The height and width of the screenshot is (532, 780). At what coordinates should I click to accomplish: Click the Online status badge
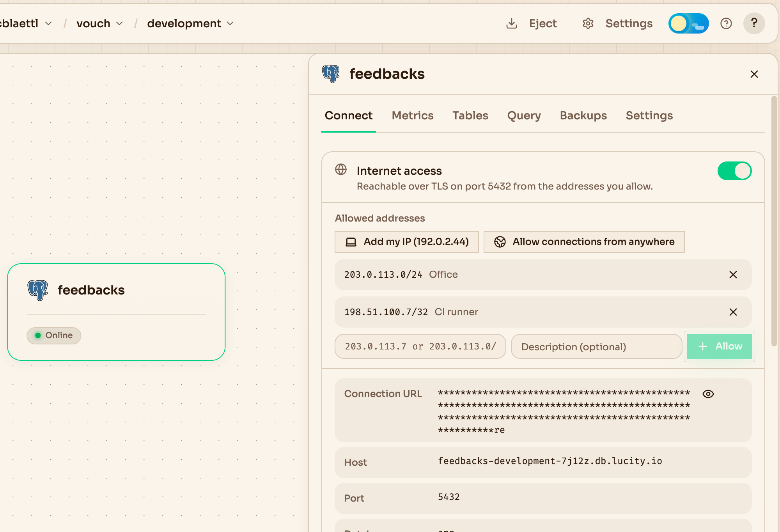54,335
